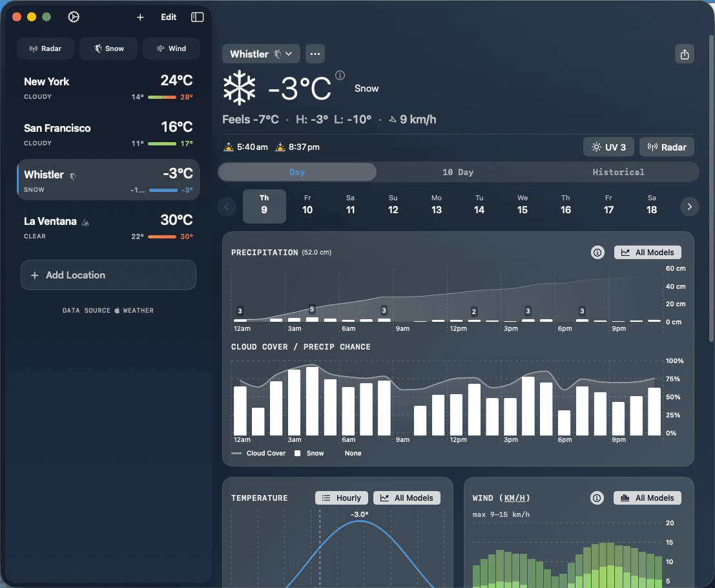
Task: Click New York's temperature range bar
Action: pos(162,97)
